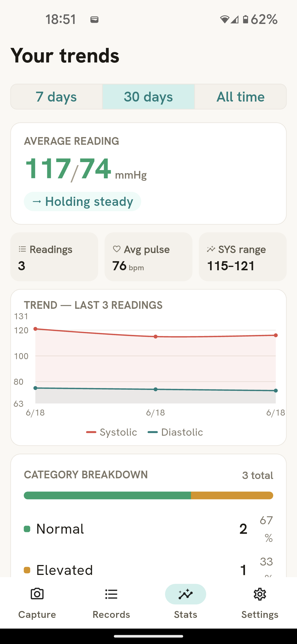Open the Records list icon
297x644 pixels.
click(111, 594)
